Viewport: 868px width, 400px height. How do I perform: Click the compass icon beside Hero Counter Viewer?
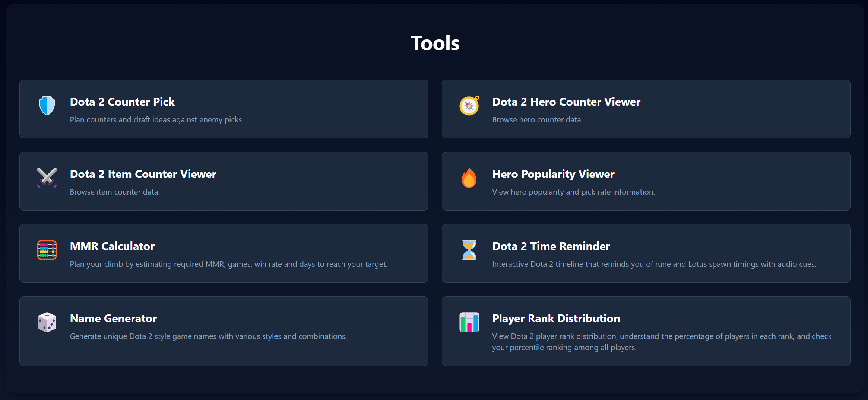[x=469, y=105]
